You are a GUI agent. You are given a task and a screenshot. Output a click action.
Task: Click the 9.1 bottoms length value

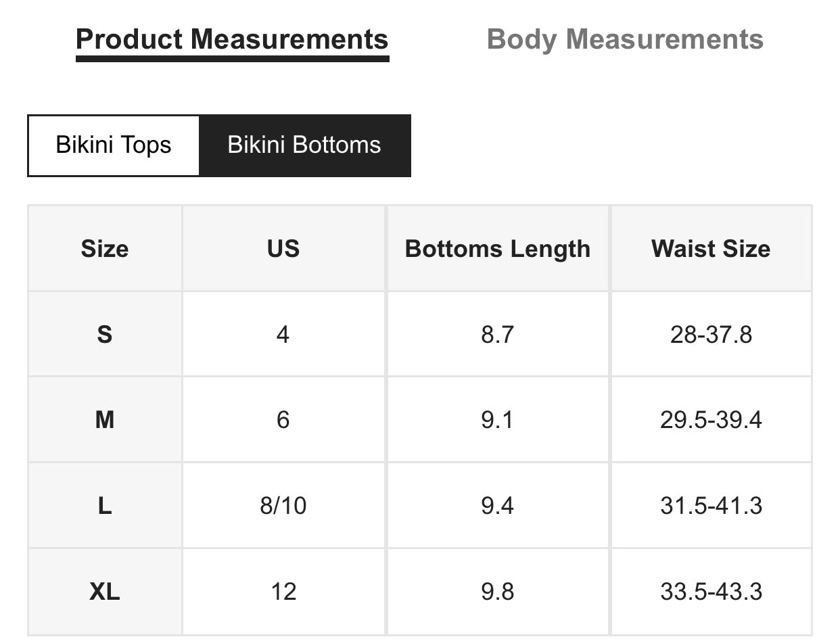pyautogui.click(x=498, y=420)
